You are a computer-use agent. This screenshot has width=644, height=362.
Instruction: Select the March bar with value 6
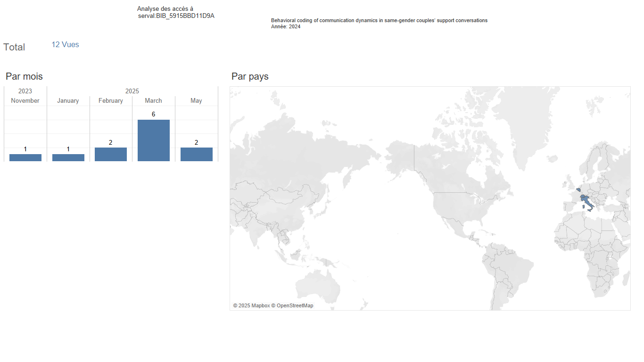(154, 140)
